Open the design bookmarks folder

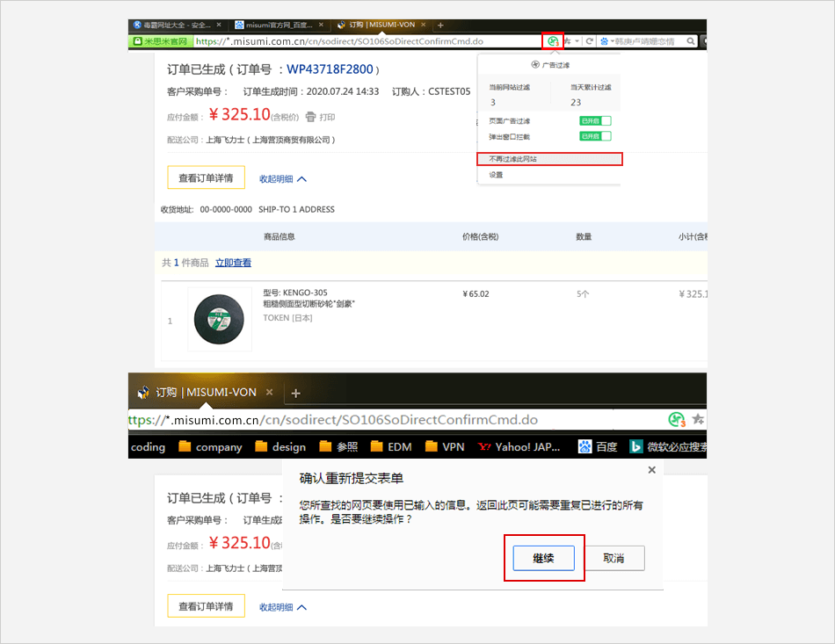280,446
